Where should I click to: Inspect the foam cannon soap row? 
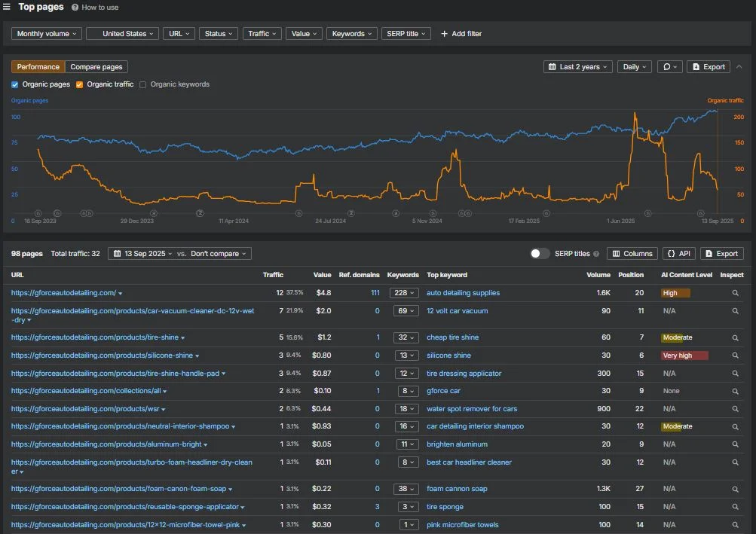pyautogui.click(x=735, y=489)
